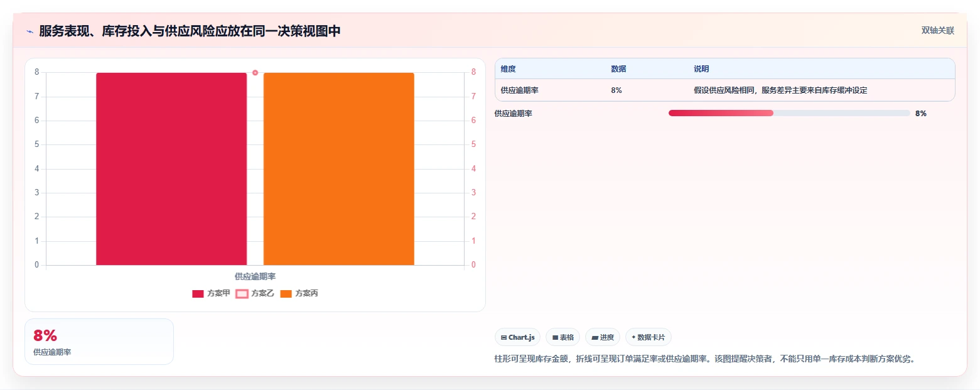Click the 方案乙 legend text

point(262,294)
